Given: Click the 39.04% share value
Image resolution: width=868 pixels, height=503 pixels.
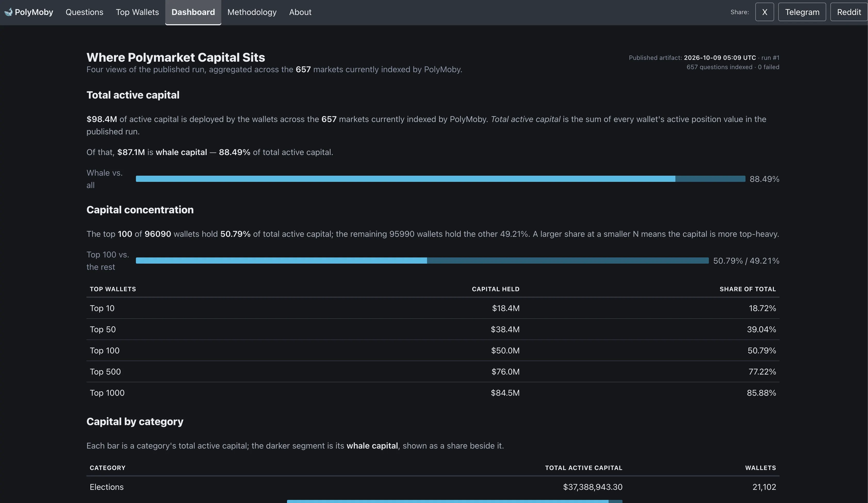Looking at the screenshot, I should click(x=761, y=329).
